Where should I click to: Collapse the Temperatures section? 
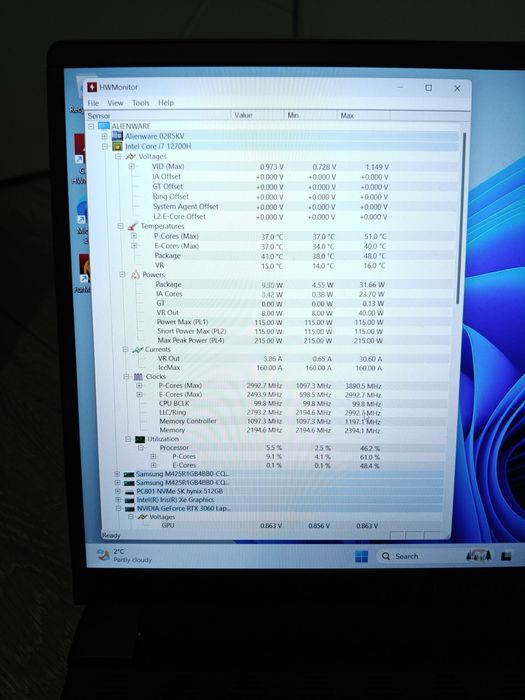120,226
